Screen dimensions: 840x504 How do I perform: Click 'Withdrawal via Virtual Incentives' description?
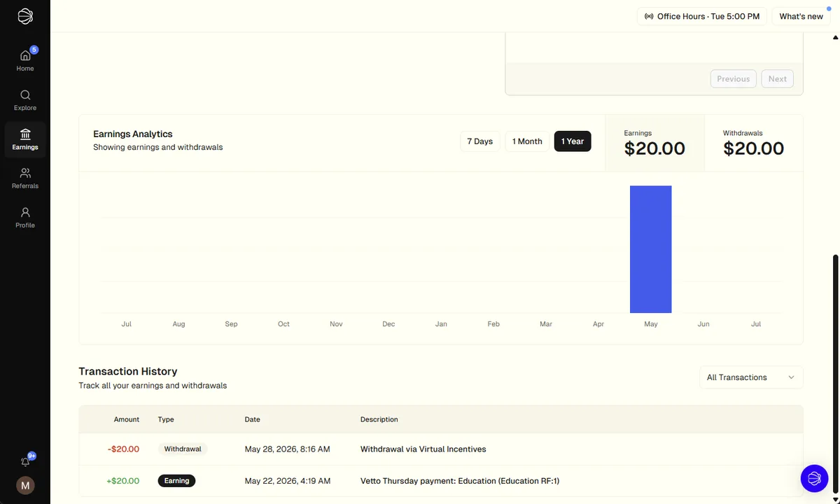pyautogui.click(x=423, y=449)
